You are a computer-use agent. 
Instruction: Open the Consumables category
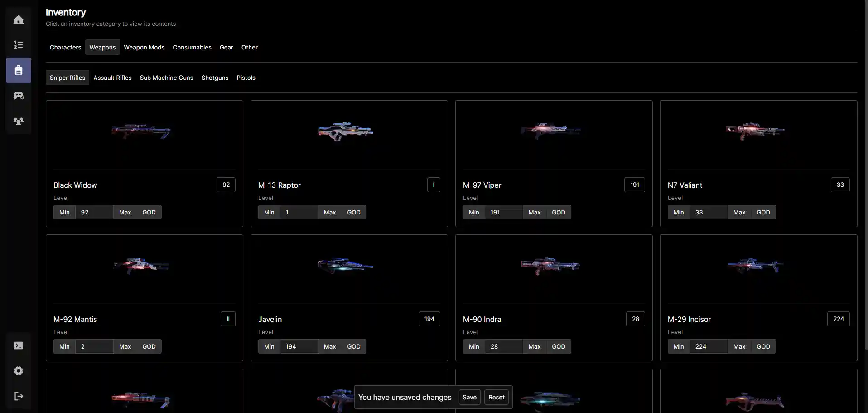192,47
